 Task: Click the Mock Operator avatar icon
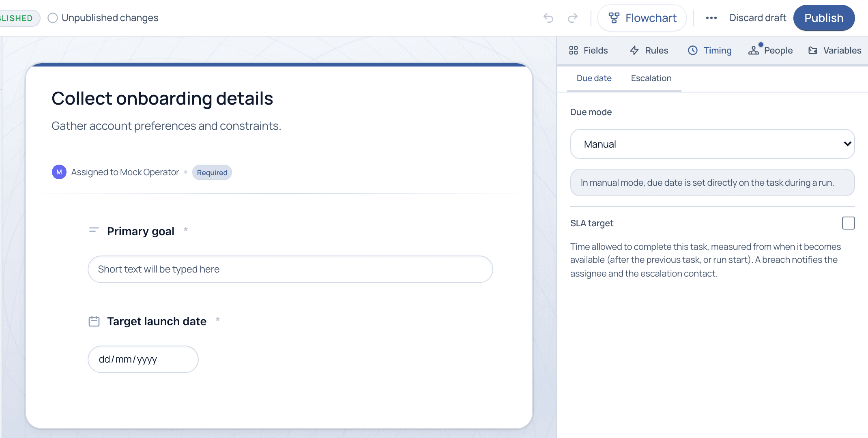click(x=59, y=172)
